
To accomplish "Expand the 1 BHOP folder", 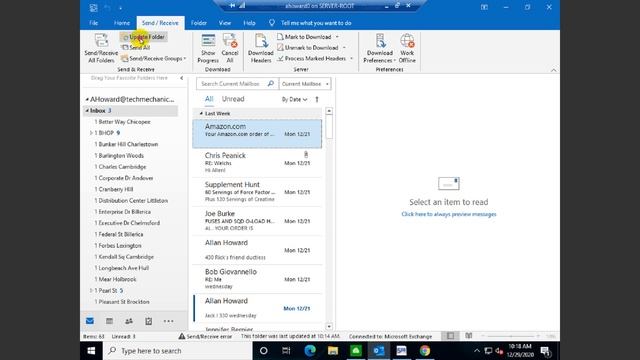I will [91, 133].
